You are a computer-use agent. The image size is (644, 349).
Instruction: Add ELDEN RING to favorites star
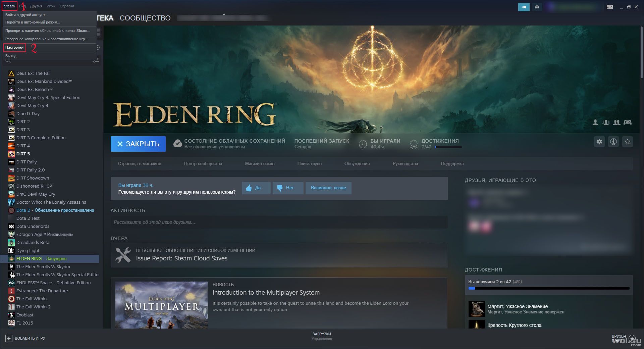click(x=628, y=142)
